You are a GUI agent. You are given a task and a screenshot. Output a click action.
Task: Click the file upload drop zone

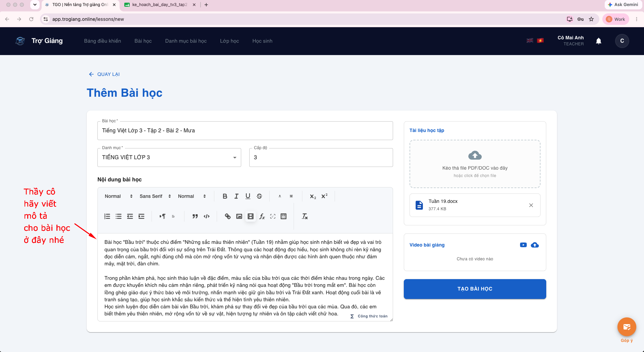point(475,164)
